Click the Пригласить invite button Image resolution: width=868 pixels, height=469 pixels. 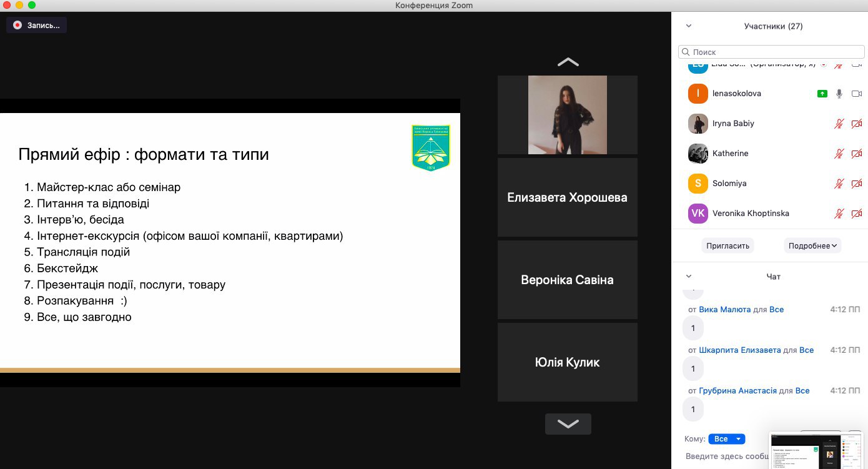pyautogui.click(x=727, y=245)
